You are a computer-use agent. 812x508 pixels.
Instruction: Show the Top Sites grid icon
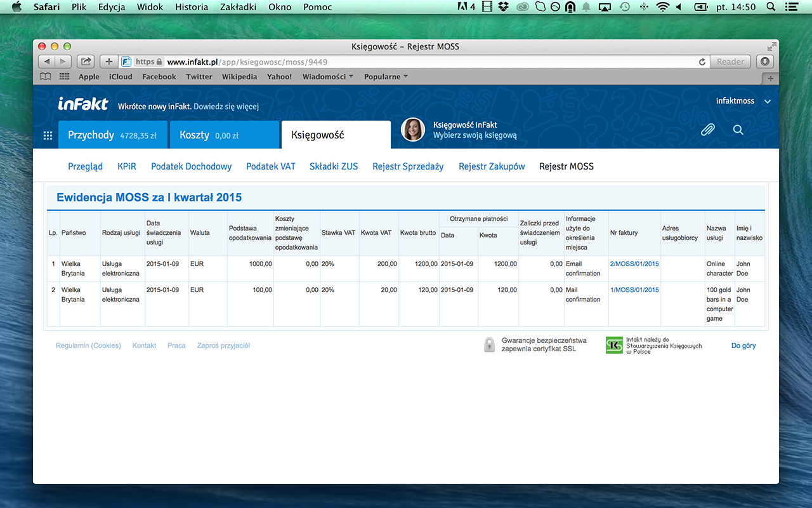(x=64, y=76)
